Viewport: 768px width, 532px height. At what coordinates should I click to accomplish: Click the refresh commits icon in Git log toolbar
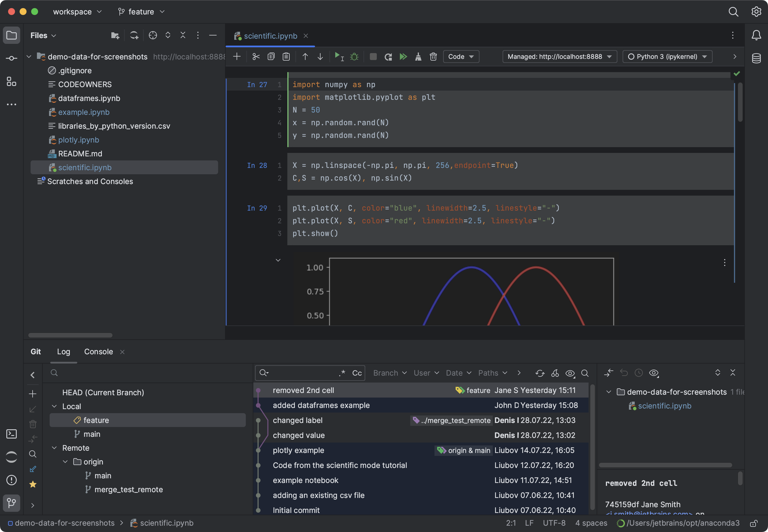pyautogui.click(x=539, y=373)
